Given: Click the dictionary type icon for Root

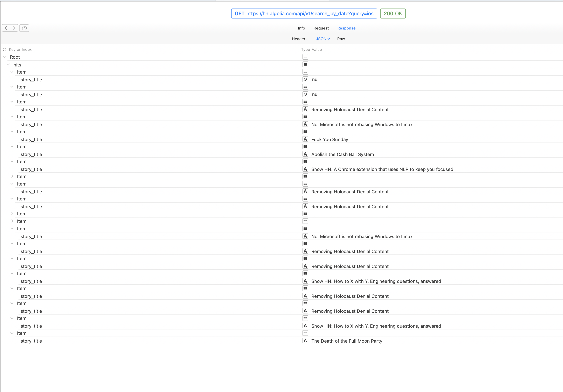Looking at the screenshot, I should point(305,57).
